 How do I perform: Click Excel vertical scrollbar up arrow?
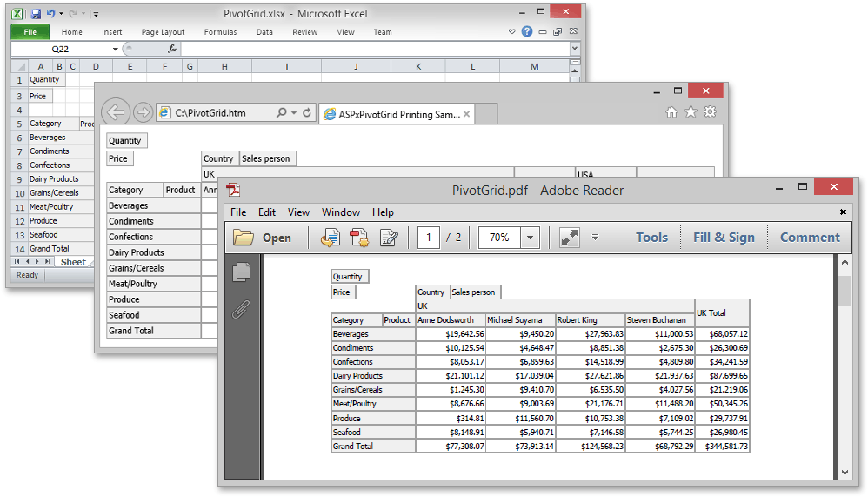575,71
